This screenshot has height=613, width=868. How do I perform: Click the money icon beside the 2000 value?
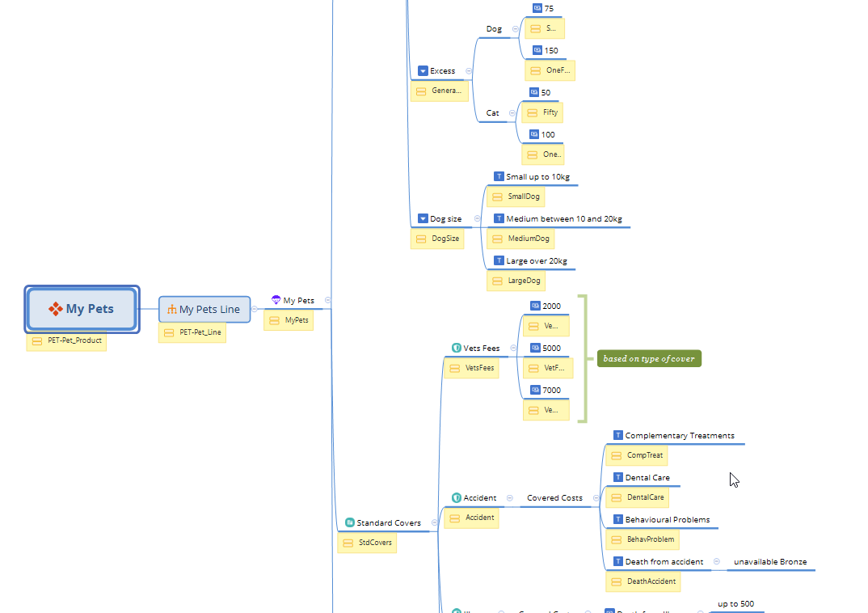click(x=535, y=306)
